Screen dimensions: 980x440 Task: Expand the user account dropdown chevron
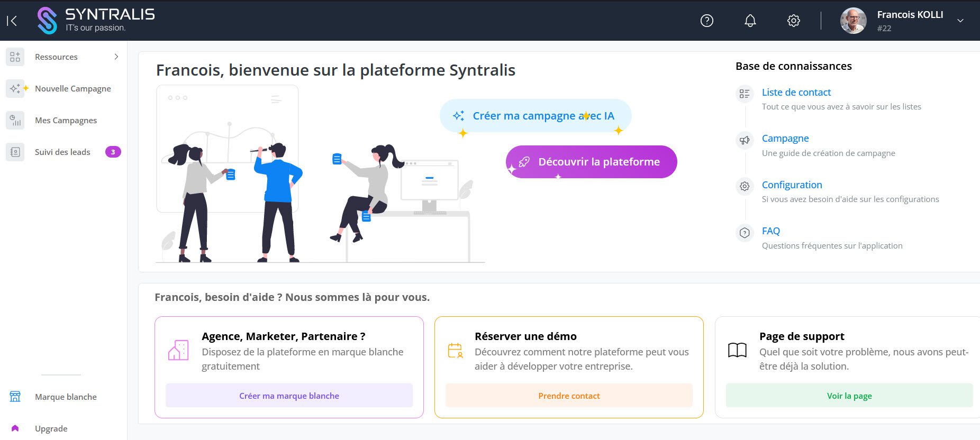(960, 21)
